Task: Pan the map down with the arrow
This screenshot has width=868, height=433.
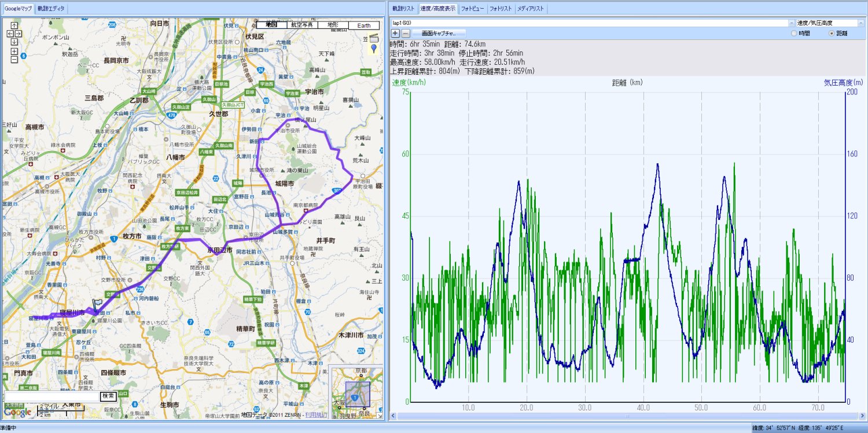Action: pos(14,42)
